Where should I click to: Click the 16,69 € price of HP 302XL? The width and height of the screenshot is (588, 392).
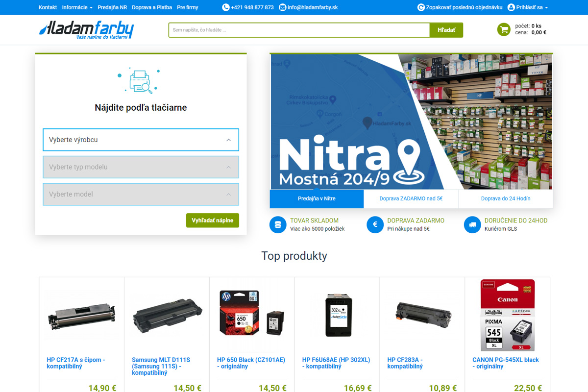[358, 388]
